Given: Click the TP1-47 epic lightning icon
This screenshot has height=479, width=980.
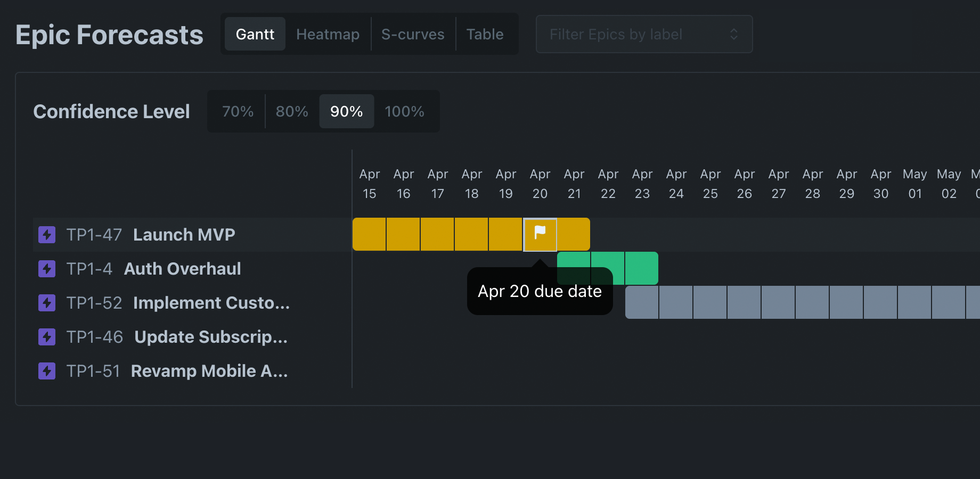Looking at the screenshot, I should coord(47,234).
